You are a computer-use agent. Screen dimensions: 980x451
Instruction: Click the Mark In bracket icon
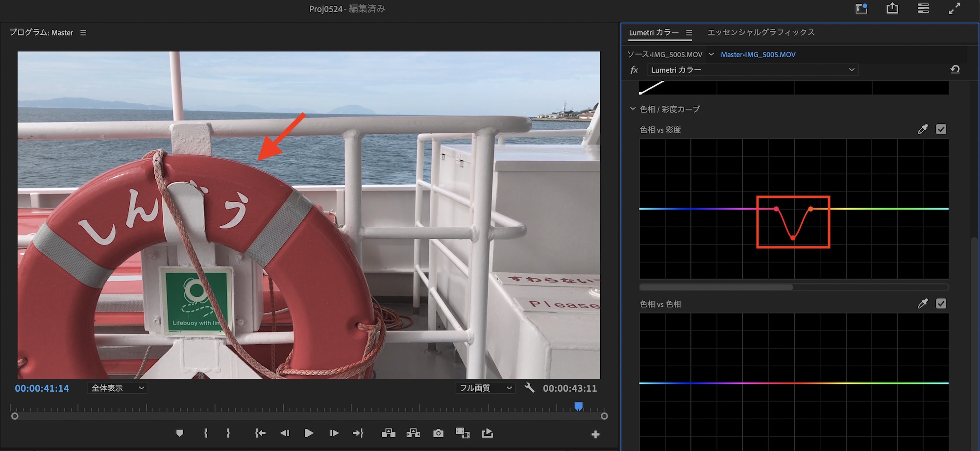pyautogui.click(x=206, y=433)
